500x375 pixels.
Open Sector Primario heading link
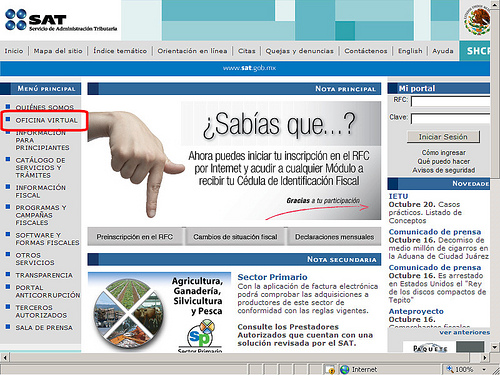272,277
